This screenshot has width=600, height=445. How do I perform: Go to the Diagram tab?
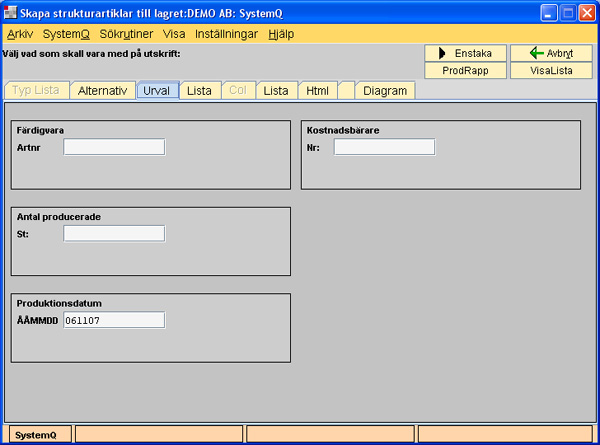tap(385, 90)
